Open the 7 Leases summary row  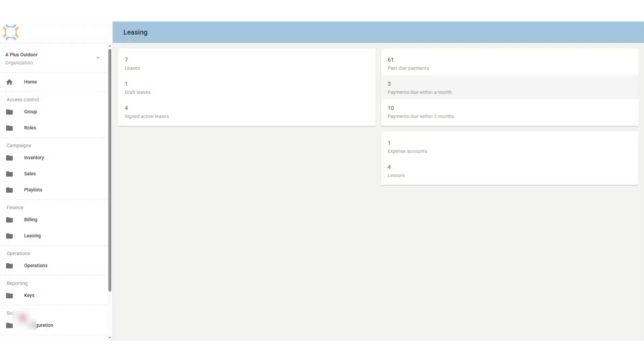247,64
